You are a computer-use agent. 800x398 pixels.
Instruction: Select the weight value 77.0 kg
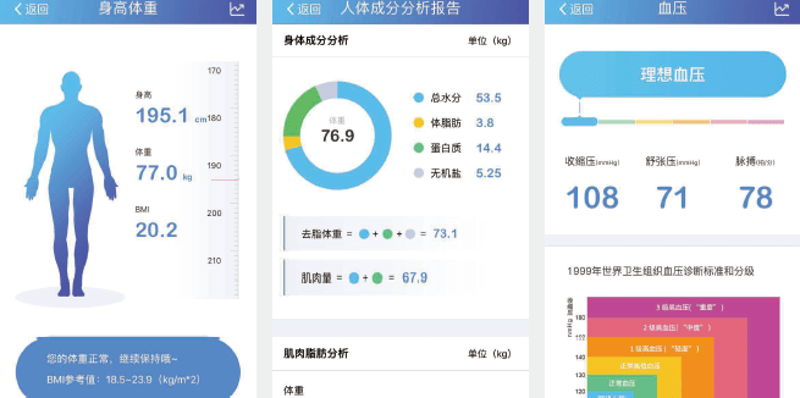pos(164,173)
